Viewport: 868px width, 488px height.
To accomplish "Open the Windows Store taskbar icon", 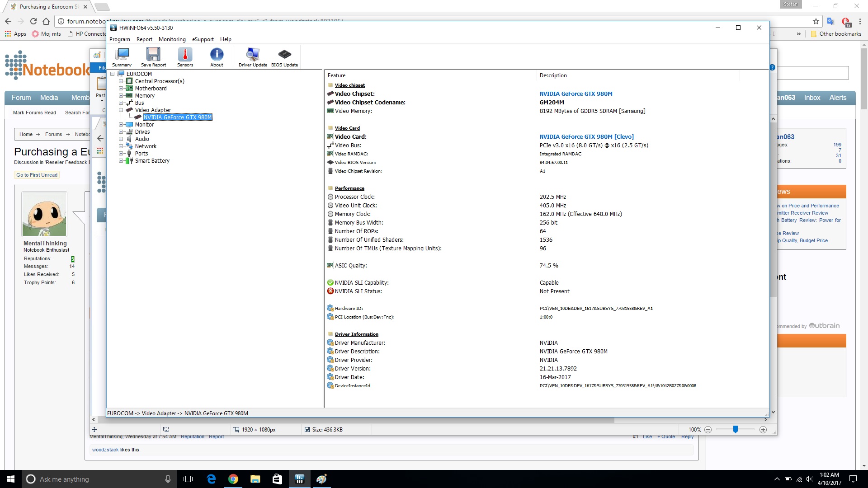I will pos(277,479).
